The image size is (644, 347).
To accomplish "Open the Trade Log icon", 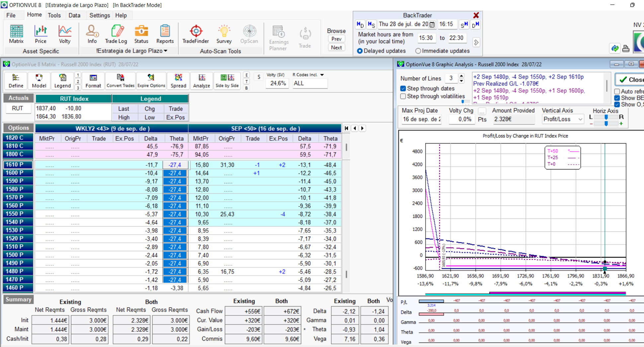I will click(116, 34).
